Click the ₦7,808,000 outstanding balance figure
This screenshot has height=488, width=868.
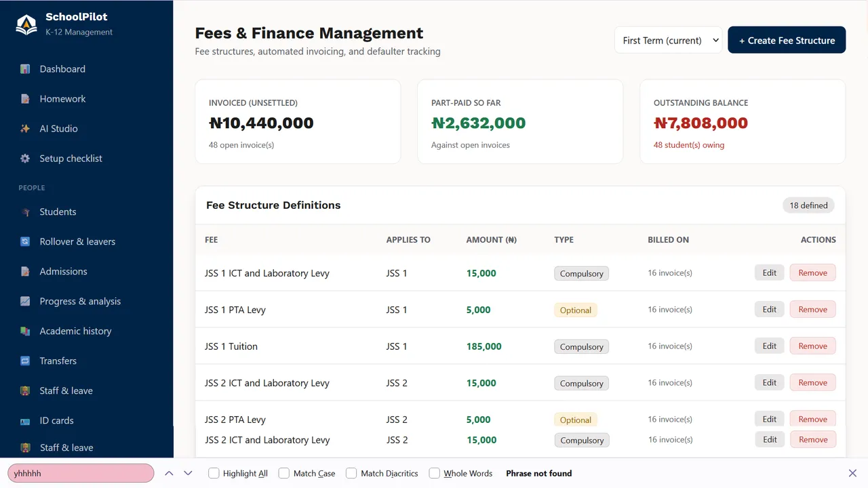point(701,123)
